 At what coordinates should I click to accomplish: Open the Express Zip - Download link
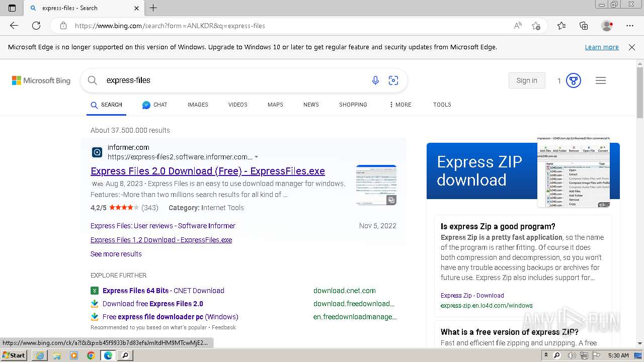[x=472, y=296]
